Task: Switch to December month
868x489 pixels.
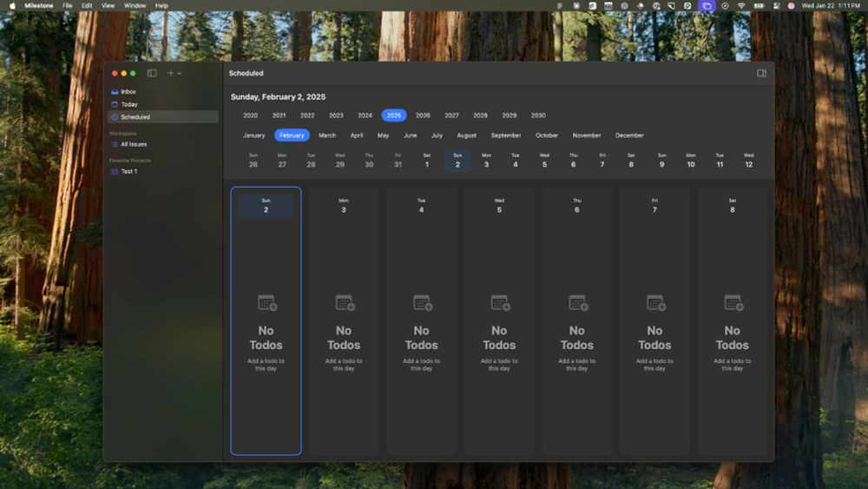Action: 629,135
